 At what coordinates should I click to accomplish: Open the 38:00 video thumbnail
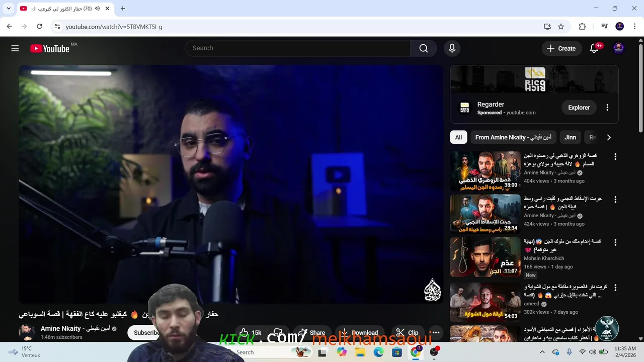[485, 171]
